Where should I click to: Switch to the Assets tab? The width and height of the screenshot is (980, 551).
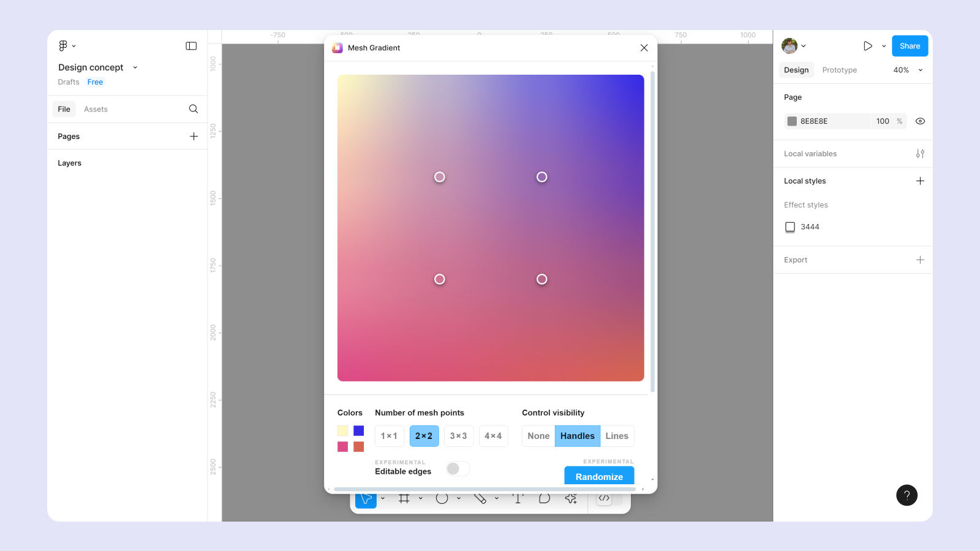click(x=96, y=109)
